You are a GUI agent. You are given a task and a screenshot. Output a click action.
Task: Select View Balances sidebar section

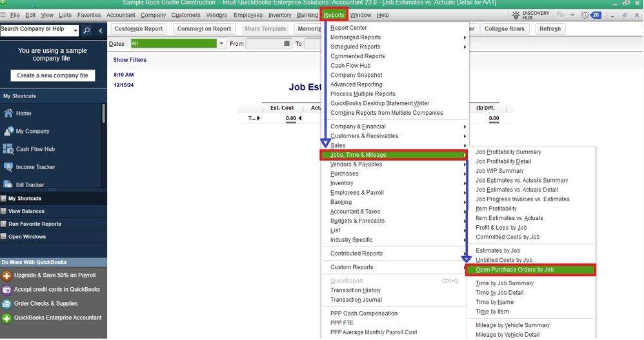[x=54, y=211]
